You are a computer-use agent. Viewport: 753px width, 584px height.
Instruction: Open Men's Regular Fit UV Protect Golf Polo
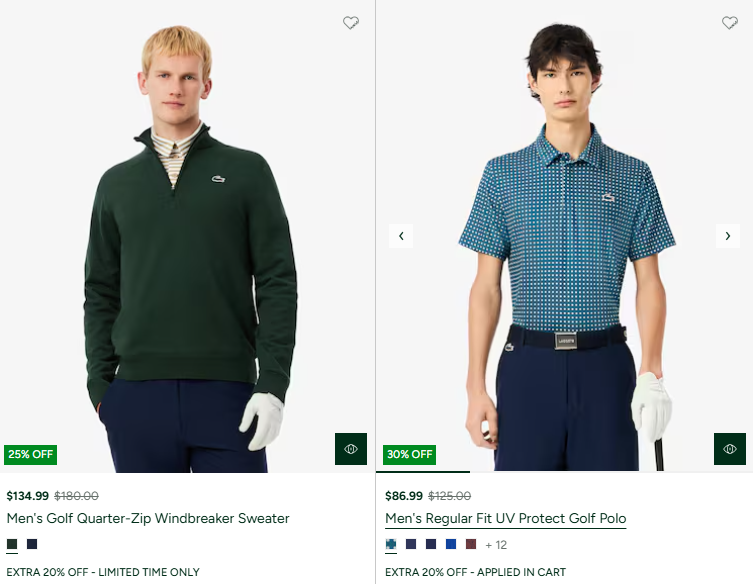[506, 518]
